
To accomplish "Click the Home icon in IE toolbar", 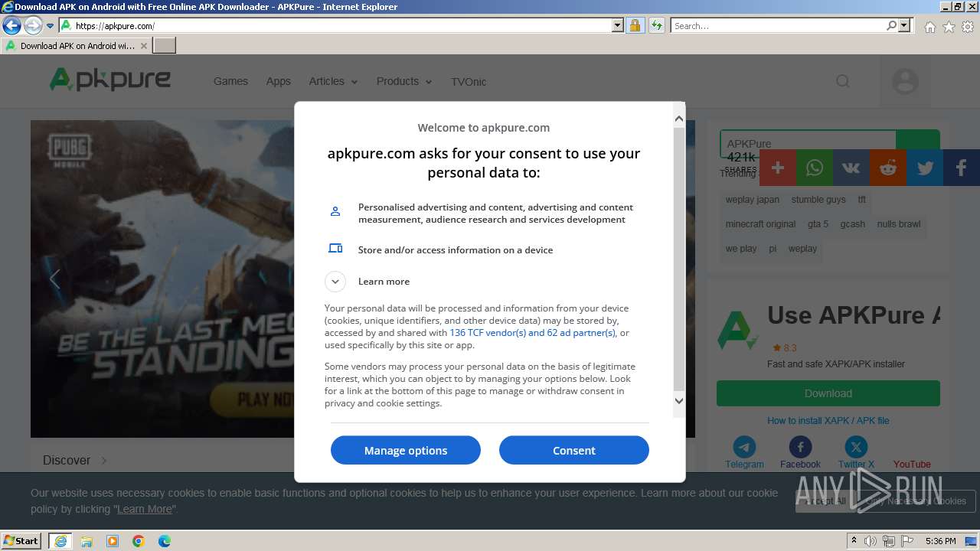I will coord(929,27).
